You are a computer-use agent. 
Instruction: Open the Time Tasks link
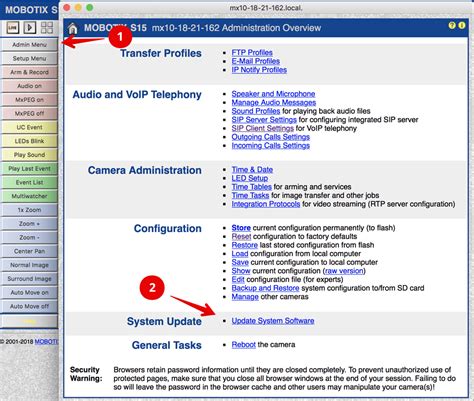pyautogui.click(x=250, y=196)
